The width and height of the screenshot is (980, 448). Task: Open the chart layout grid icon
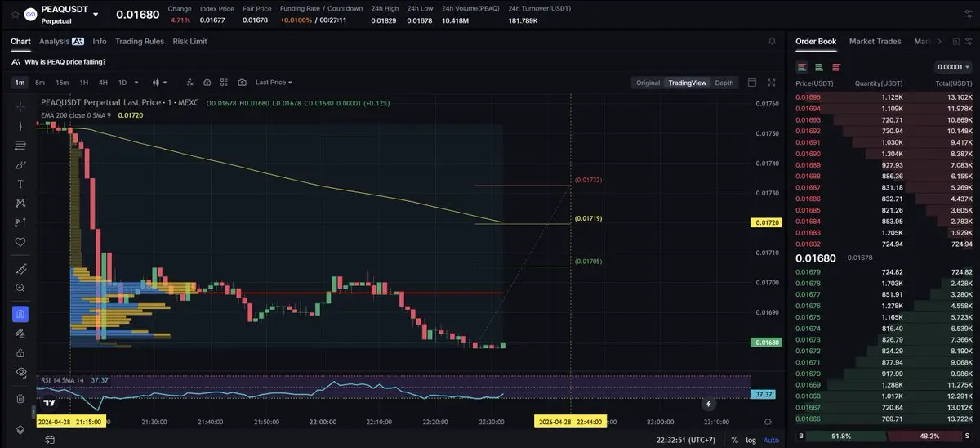pos(224,83)
